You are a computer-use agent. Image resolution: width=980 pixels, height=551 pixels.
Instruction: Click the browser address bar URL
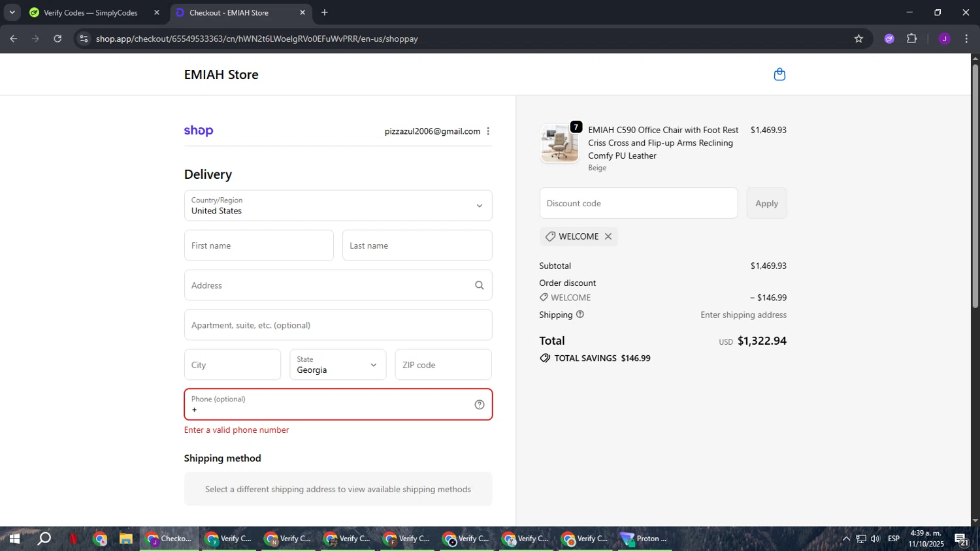click(257, 39)
